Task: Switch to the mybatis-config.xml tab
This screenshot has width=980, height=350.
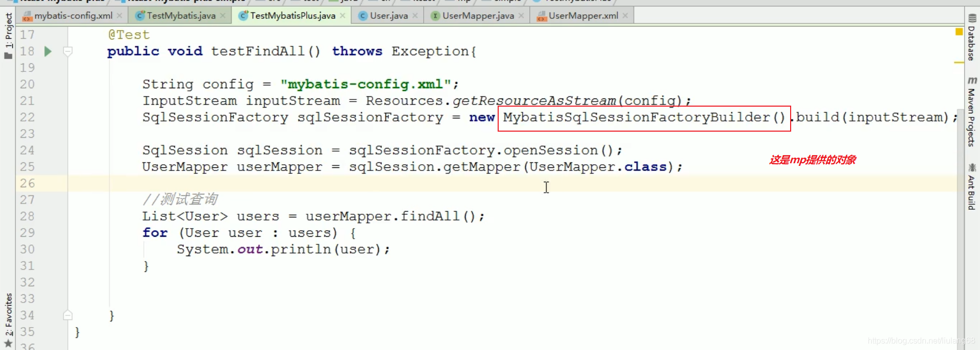Action: (x=73, y=16)
